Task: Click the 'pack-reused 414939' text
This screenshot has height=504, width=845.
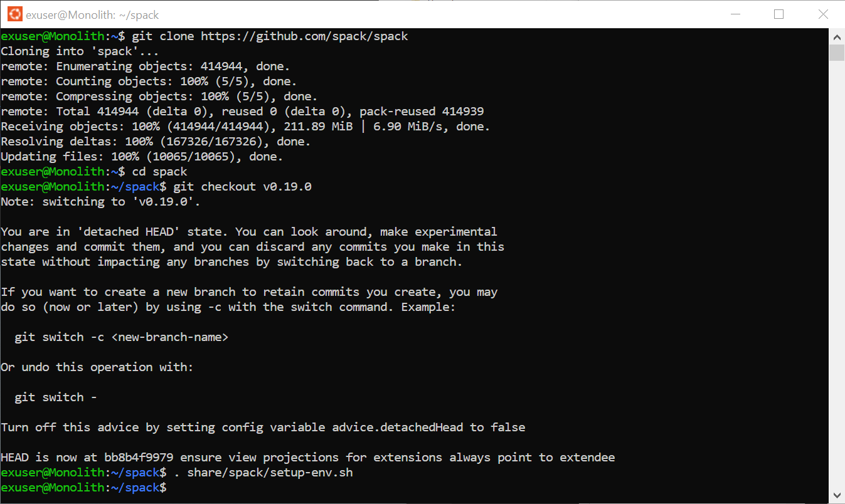Action: click(421, 112)
